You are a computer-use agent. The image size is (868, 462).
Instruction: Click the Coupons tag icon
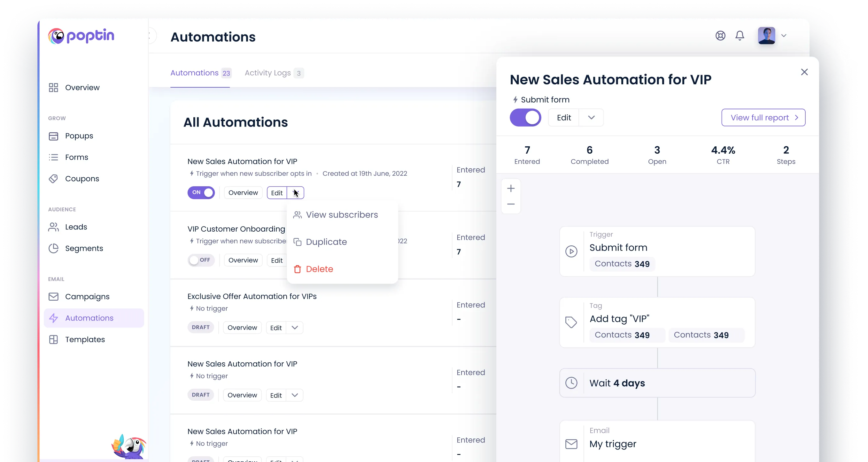click(53, 179)
